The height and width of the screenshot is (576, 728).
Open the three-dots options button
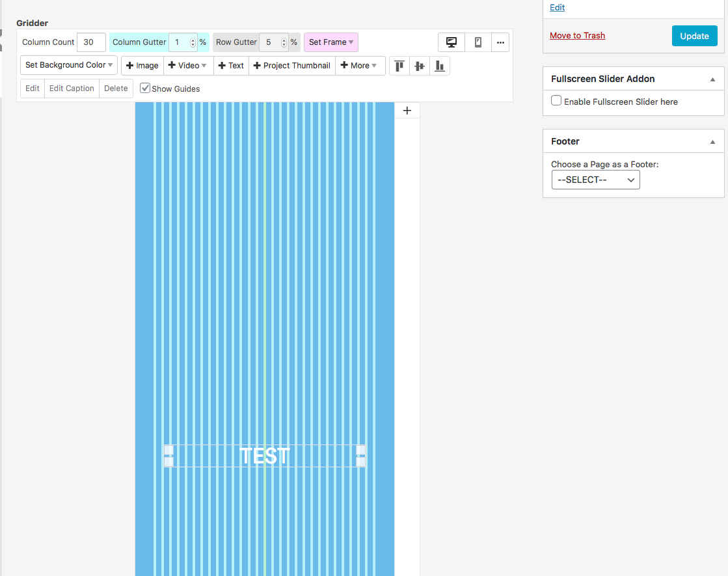pos(500,42)
